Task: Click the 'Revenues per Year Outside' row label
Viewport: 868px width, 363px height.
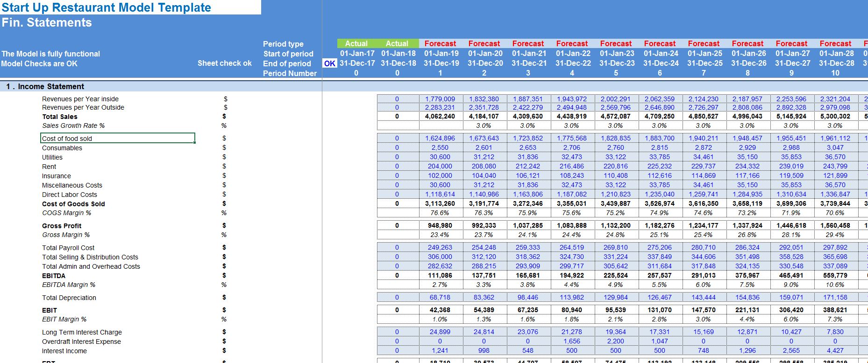Action: (83, 107)
